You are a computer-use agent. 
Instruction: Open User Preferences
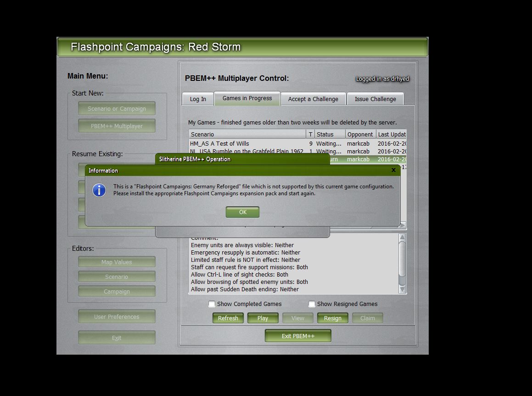pos(117,317)
